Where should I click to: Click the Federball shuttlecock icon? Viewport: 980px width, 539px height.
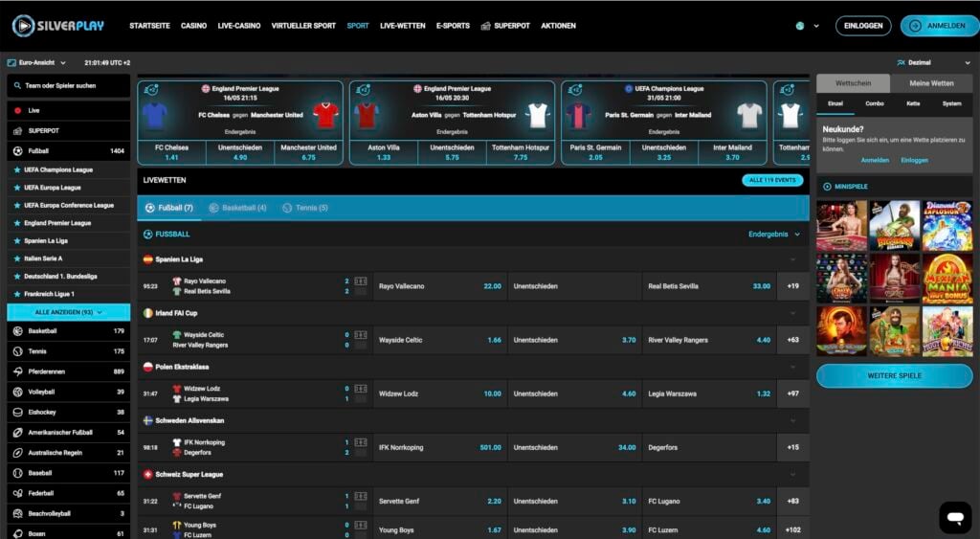(17, 493)
